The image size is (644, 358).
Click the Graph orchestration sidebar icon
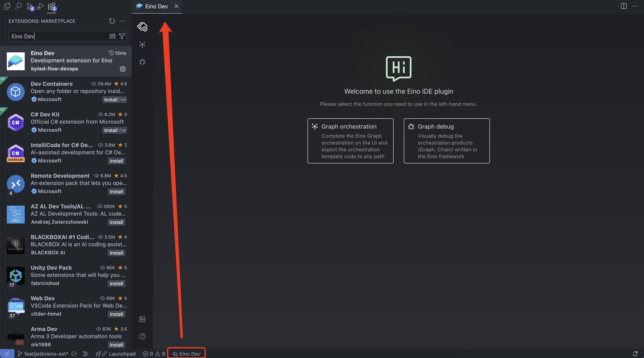click(x=142, y=45)
